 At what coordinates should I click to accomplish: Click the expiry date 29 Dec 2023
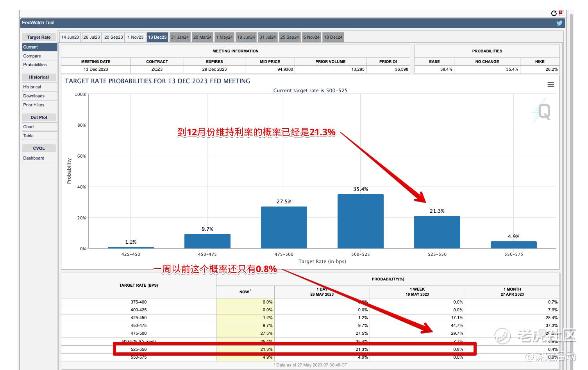214,69
